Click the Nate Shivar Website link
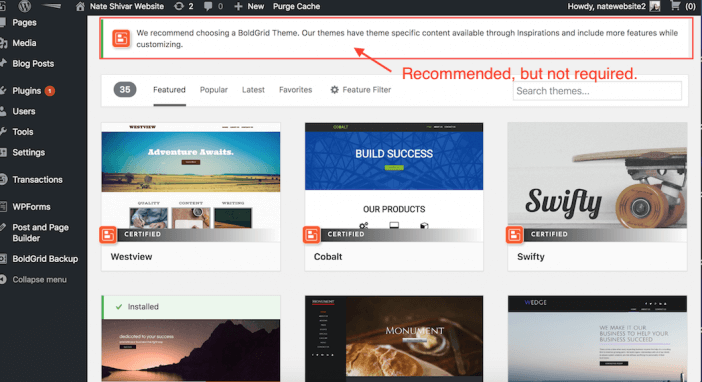Image resolution: width=702 pixels, height=382 pixels. [127, 6]
